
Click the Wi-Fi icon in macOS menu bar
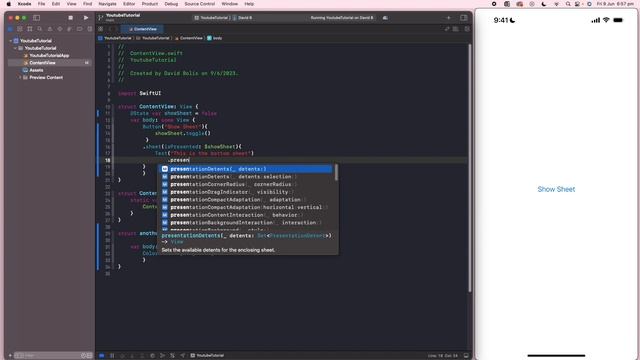556,4
